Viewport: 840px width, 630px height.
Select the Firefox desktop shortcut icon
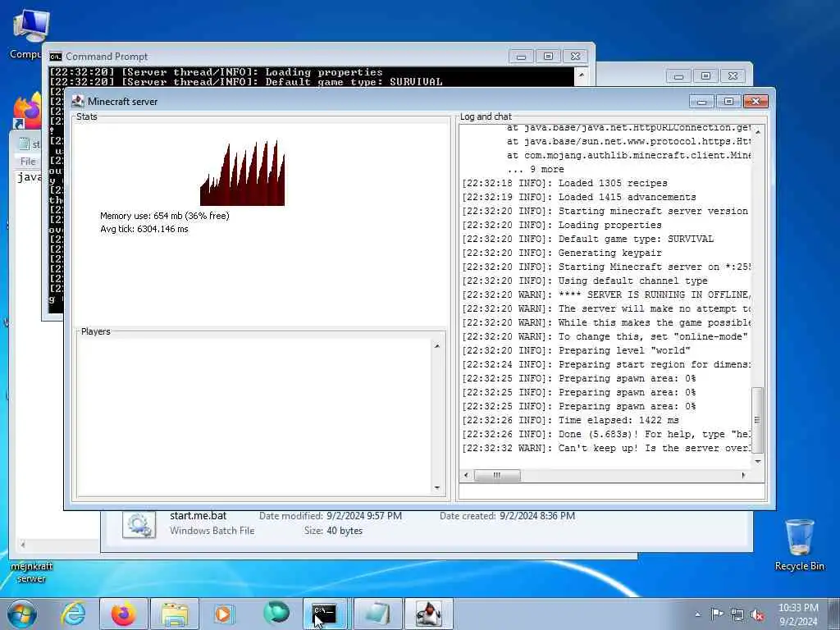(27, 111)
